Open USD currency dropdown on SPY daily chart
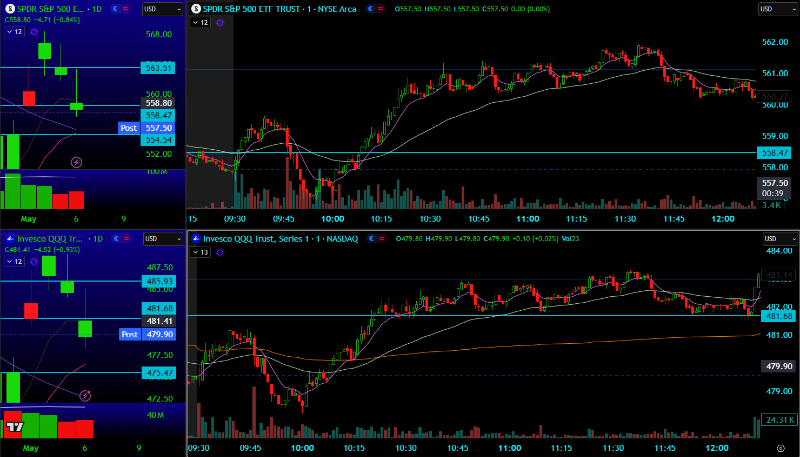This screenshot has height=457, width=800. [162, 9]
